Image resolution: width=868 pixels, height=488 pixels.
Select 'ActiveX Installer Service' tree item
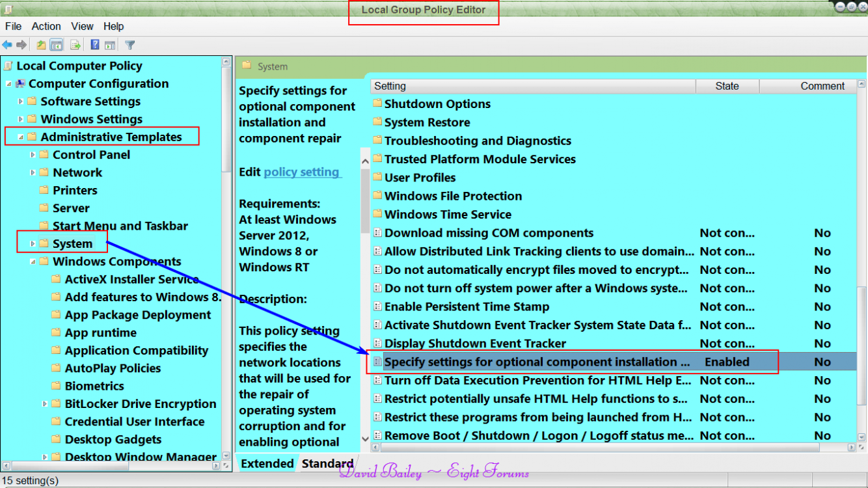[x=132, y=279]
